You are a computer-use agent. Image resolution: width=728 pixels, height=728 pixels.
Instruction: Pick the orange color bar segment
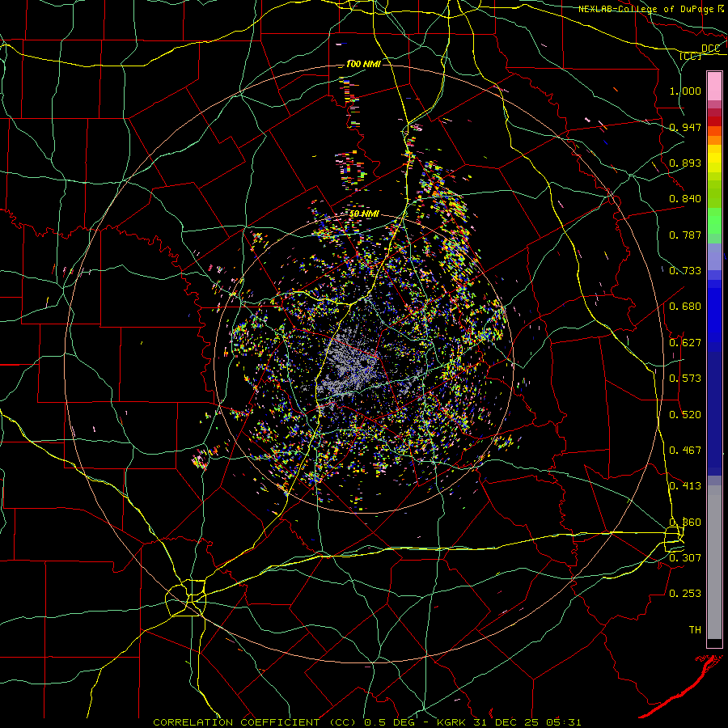coord(714,140)
